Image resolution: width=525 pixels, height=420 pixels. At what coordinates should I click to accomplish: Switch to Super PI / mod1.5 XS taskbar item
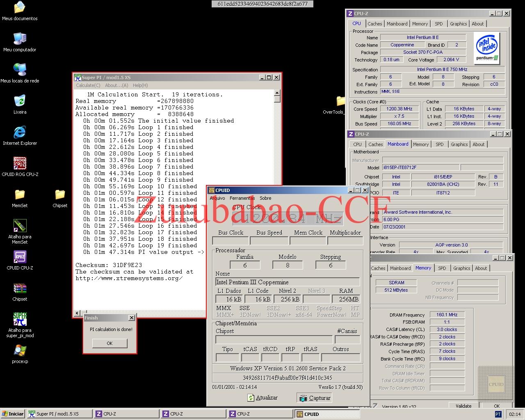59,414
